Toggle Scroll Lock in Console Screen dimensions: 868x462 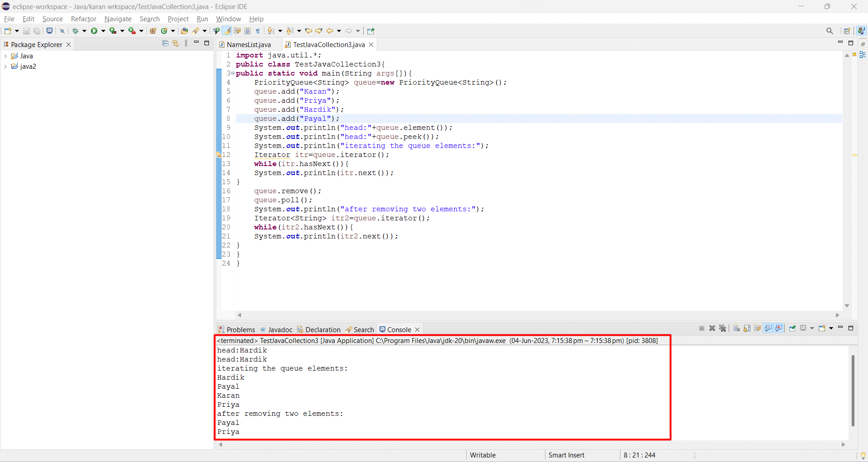[x=747, y=328]
